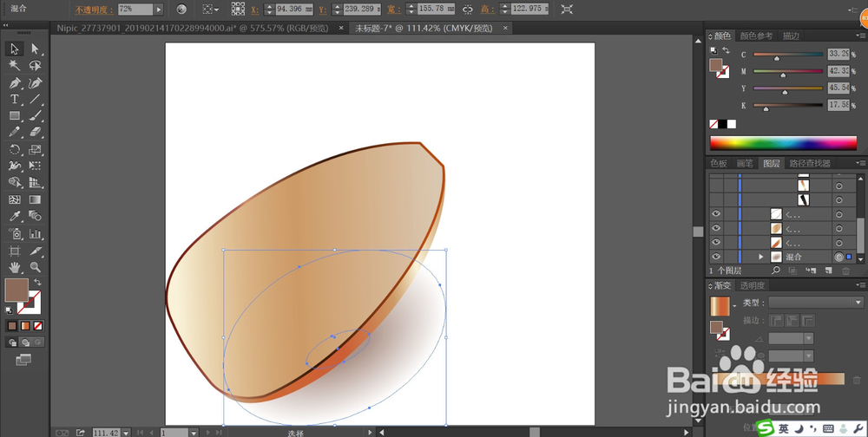
Task: Select the Symbol Sprayer tool
Action: pyautogui.click(x=15, y=233)
